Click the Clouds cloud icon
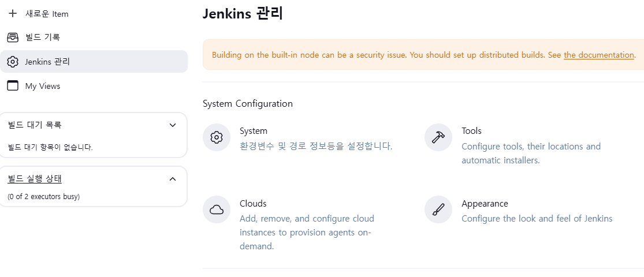644x277 pixels. (217, 209)
